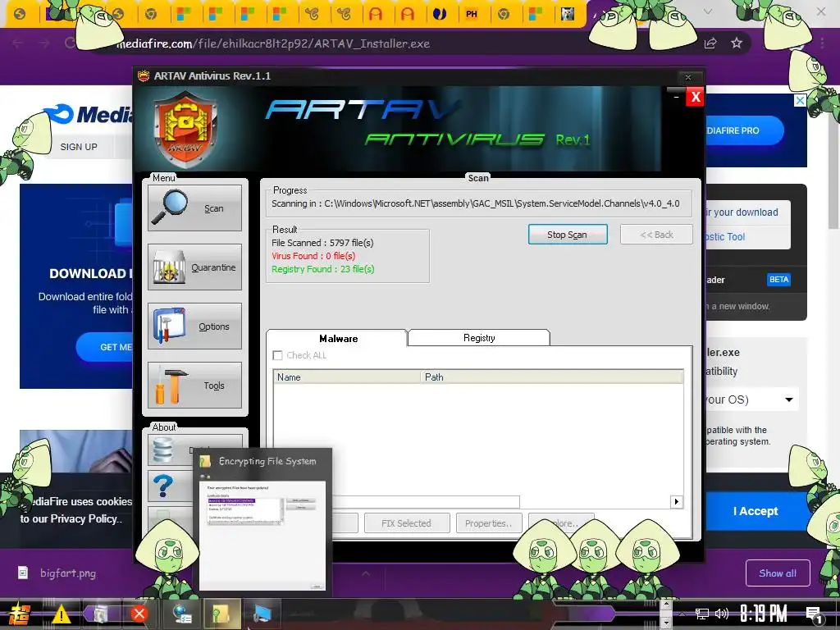Image resolution: width=840 pixels, height=630 pixels.
Task: Show hidden tray icons with the chevron
Action: click(x=682, y=614)
